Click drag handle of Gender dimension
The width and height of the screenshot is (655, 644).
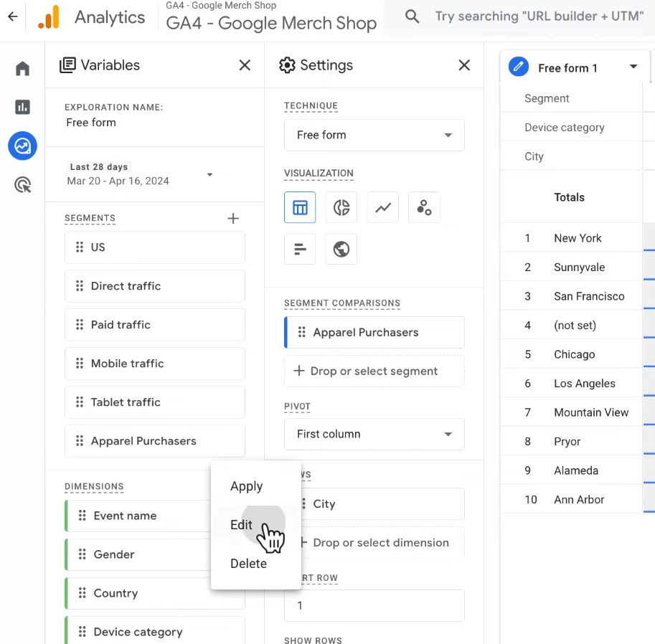[x=83, y=554]
